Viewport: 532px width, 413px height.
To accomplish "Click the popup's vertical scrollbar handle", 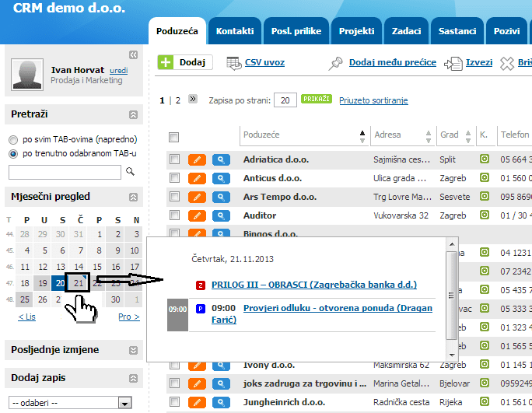I will [x=452, y=295].
